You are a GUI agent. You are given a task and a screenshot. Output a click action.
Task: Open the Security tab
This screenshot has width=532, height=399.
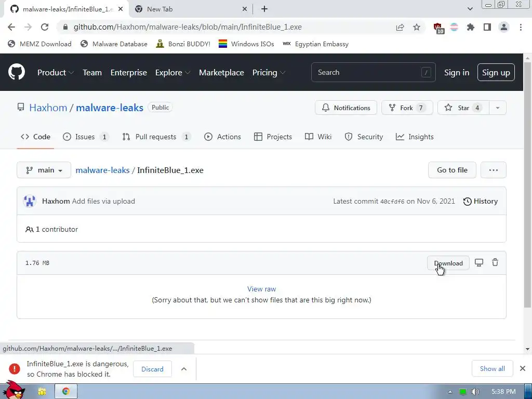pos(364,137)
